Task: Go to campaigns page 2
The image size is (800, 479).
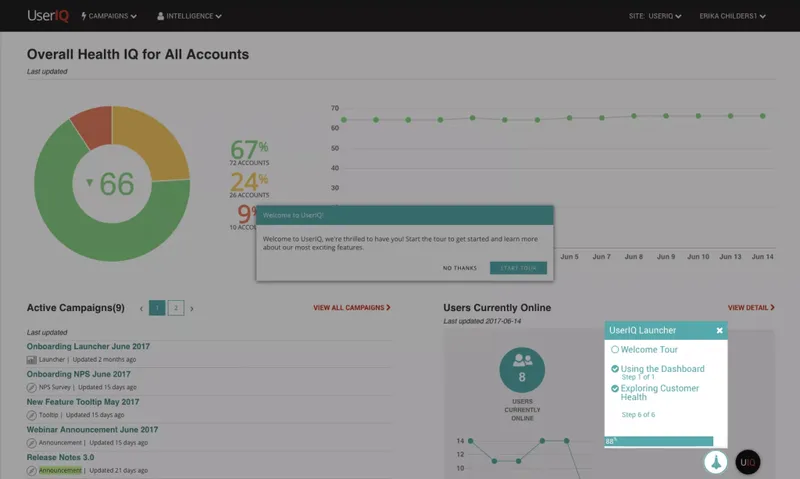Action: click(x=176, y=308)
